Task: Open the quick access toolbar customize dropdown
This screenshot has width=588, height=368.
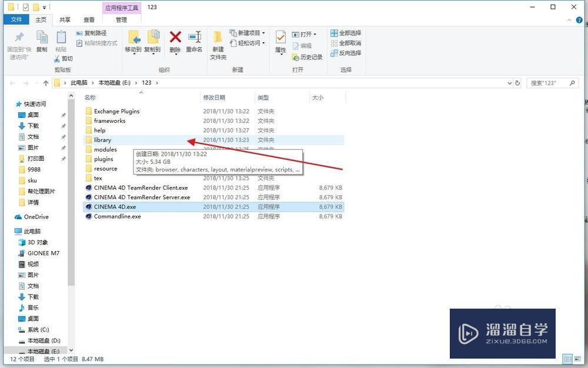Action: click(44, 7)
